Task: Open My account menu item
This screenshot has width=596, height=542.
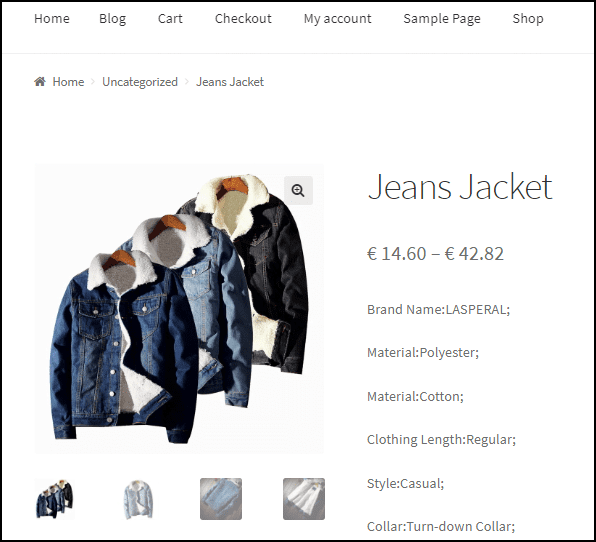Action: [x=338, y=19]
